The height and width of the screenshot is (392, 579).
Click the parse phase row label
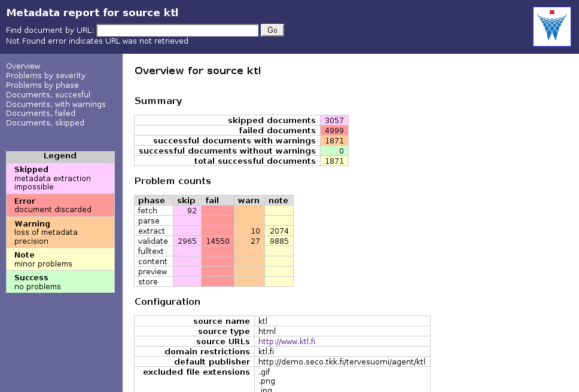coord(154,221)
